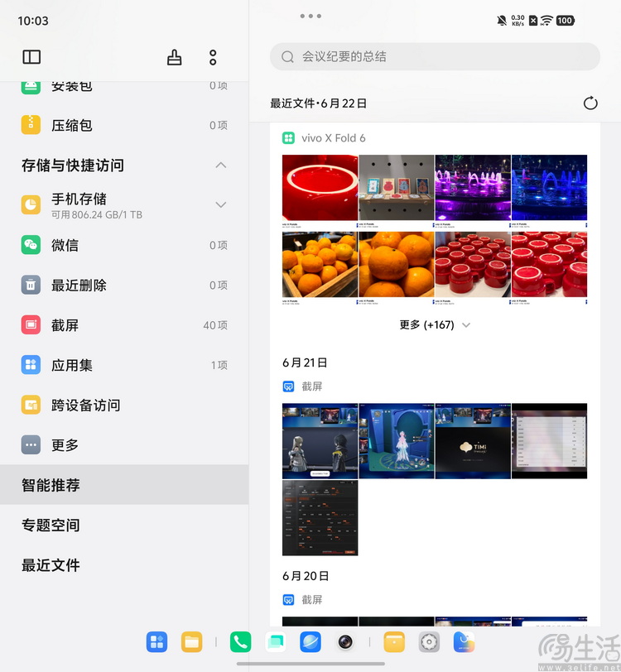The width and height of the screenshot is (621, 672).
Task: Tap the Wi-Fi status icon
Action: (x=546, y=20)
